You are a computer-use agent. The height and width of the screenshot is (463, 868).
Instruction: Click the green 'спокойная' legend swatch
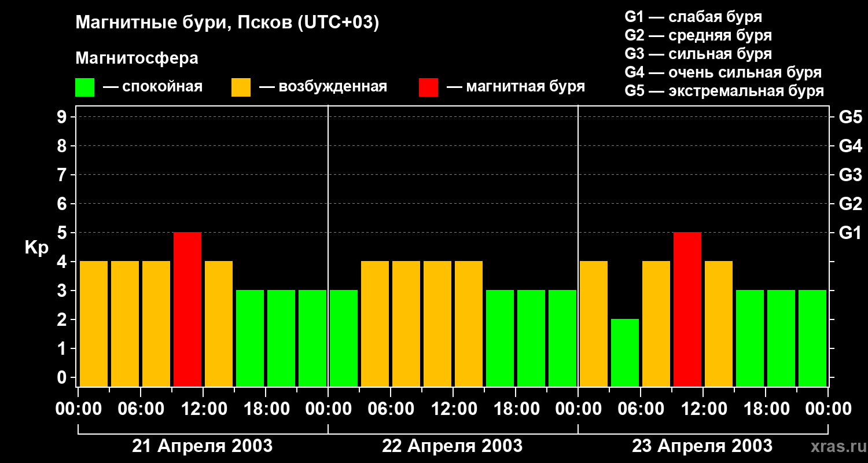(84, 87)
